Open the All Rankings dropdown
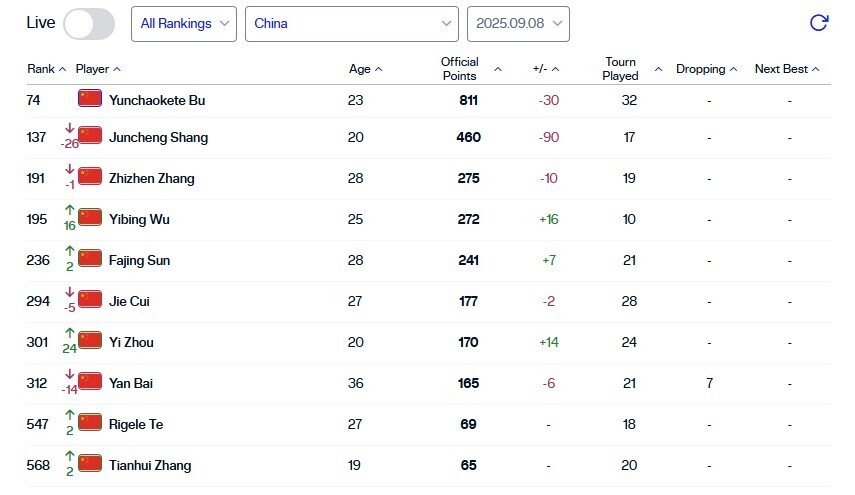This screenshot has height=495, width=855. click(x=184, y=23)
